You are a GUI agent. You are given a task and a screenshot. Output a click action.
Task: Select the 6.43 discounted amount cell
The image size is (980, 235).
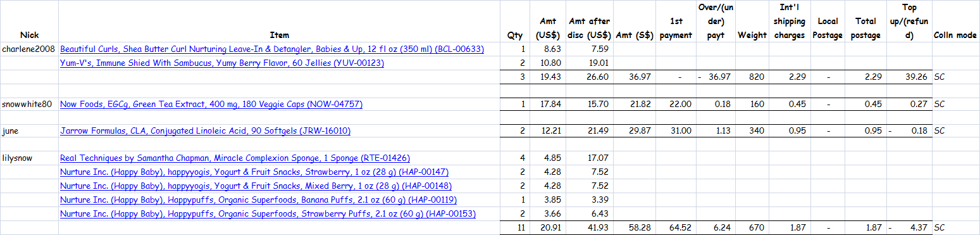point(590,214)
